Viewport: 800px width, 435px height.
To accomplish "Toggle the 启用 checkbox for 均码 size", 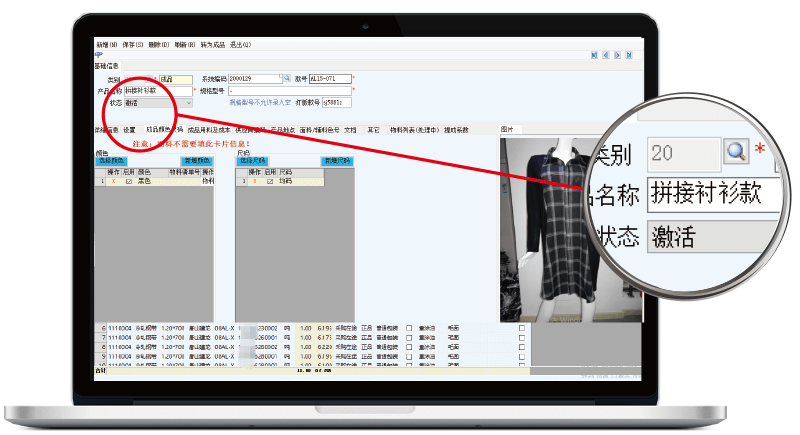I will 270,181.
